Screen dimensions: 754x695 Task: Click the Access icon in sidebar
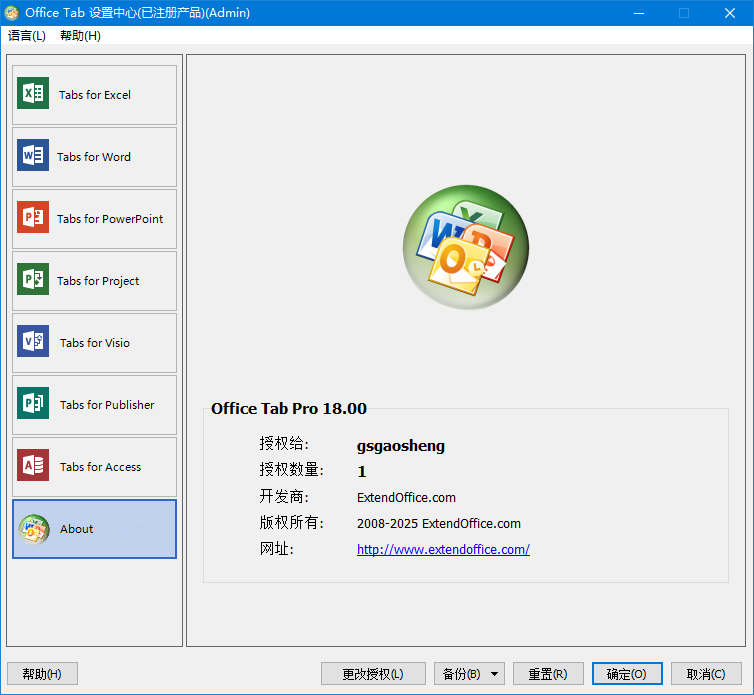pos(33,465)
